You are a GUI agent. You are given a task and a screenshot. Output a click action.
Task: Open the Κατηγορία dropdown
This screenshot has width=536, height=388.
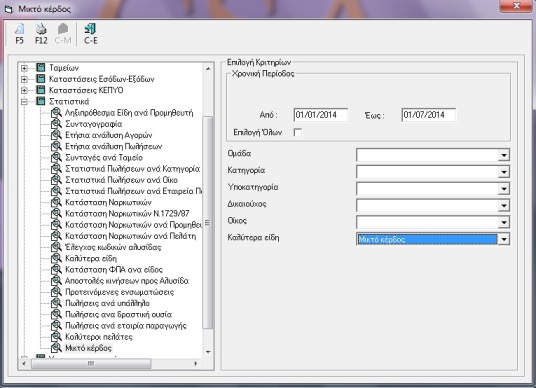(x=504, y=172)
